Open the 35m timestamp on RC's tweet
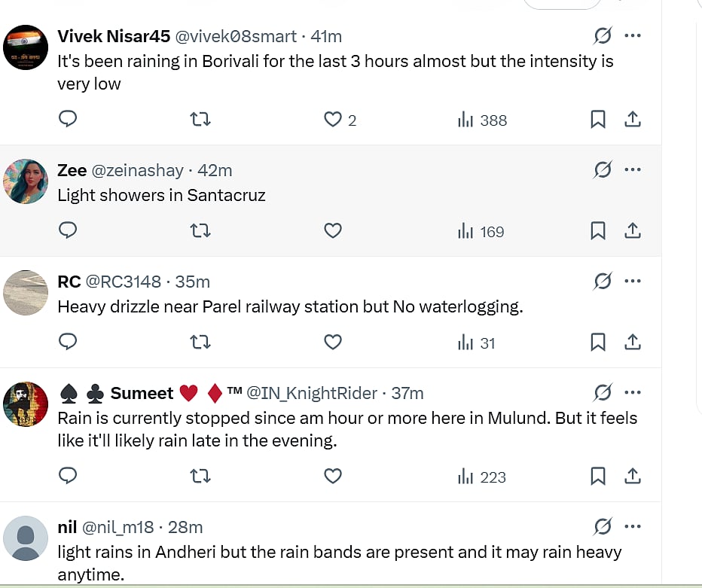702x588 pixels. (193, 282)
